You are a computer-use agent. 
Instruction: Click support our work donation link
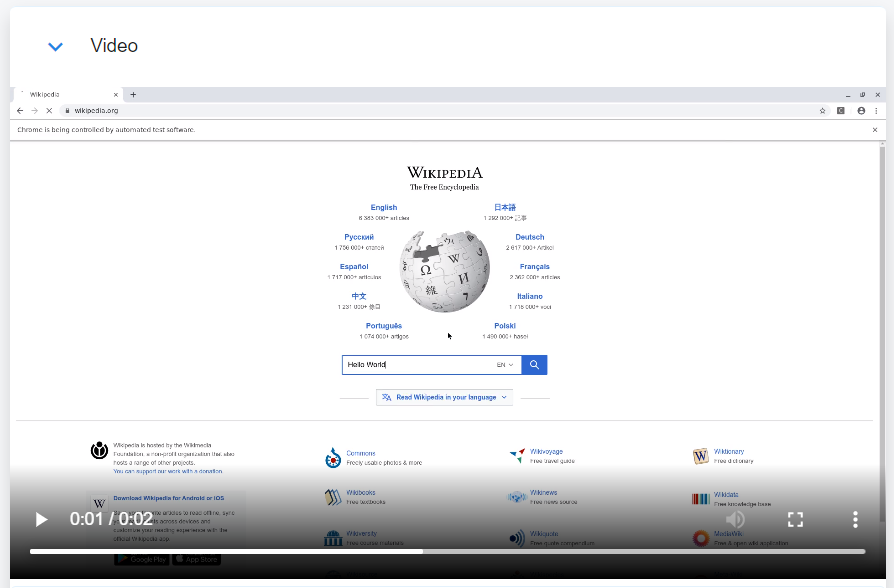pyautogui.click(x=168, y=472)
